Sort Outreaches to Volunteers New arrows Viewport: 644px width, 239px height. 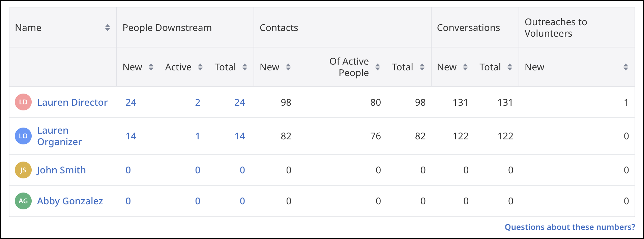click(x=626, y=67)
